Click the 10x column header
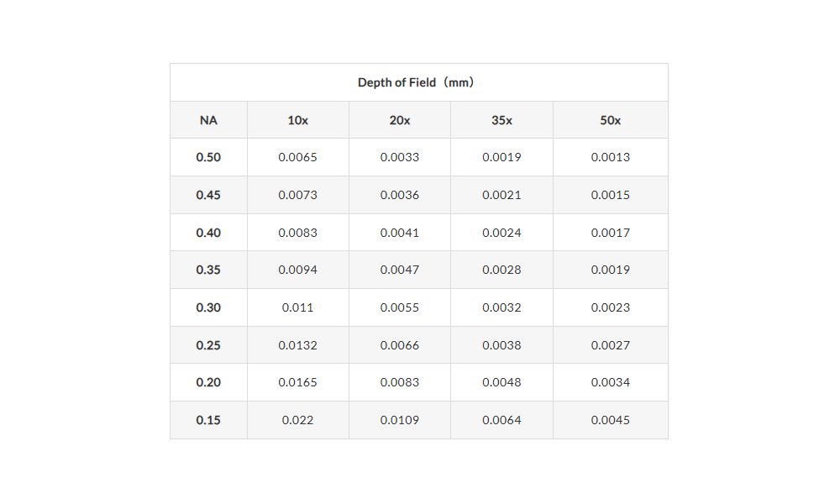Image resolution: width=840 pixels, height=504 pixels. 298,120
